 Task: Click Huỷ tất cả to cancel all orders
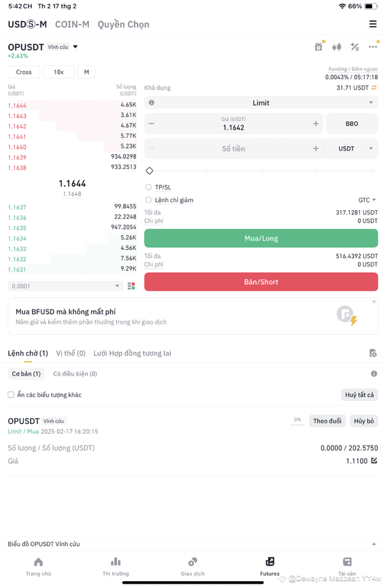(x=359, y=394)
